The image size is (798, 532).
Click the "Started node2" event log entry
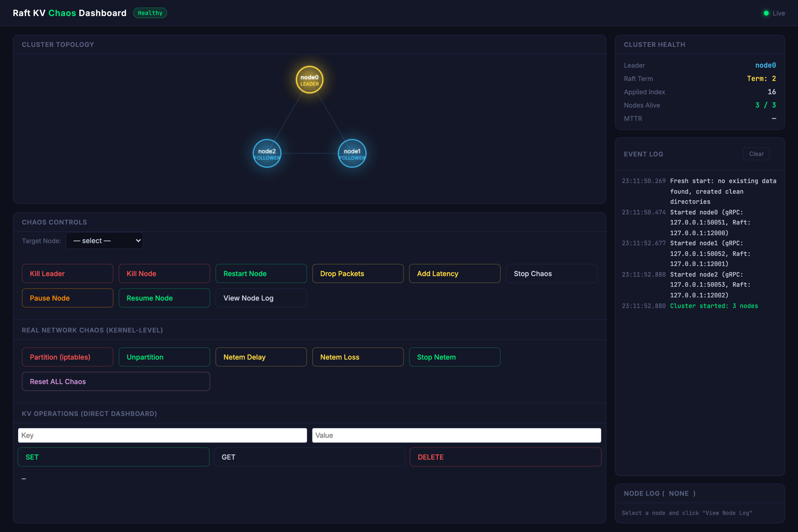tap(699, 285)
